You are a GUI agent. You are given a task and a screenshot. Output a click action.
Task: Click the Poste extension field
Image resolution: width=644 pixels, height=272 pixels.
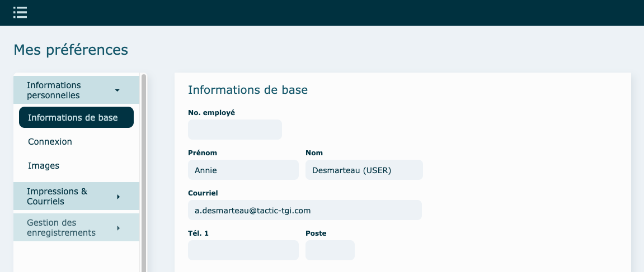pos(330,250)
